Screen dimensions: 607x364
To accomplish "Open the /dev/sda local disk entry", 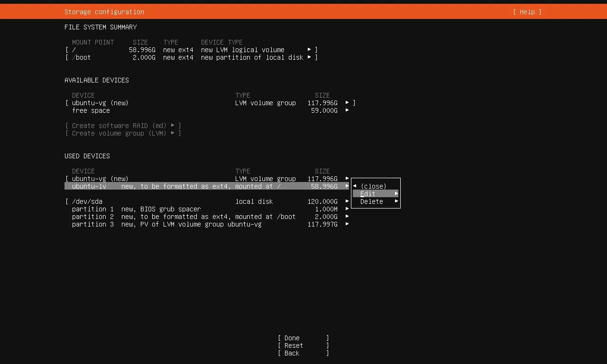I will pos(210,201).
